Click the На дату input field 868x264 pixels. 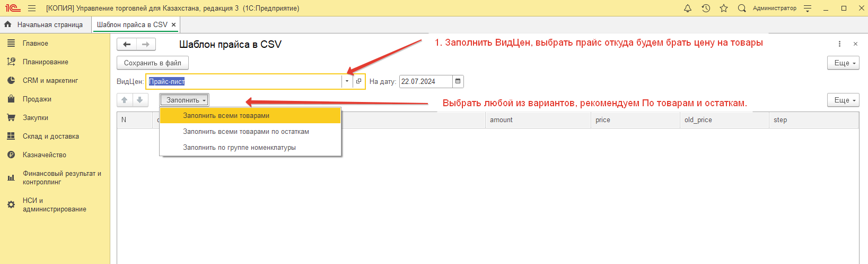pyautogui.click(x=425, y=81)
